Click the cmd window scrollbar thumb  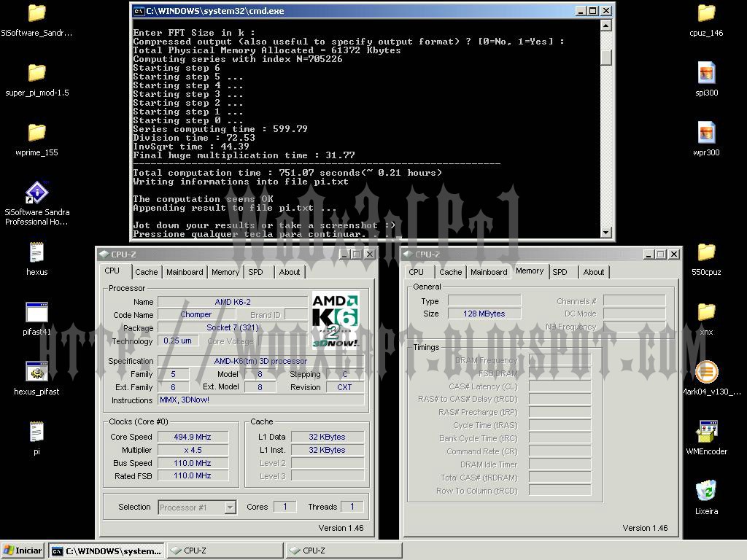606,58
